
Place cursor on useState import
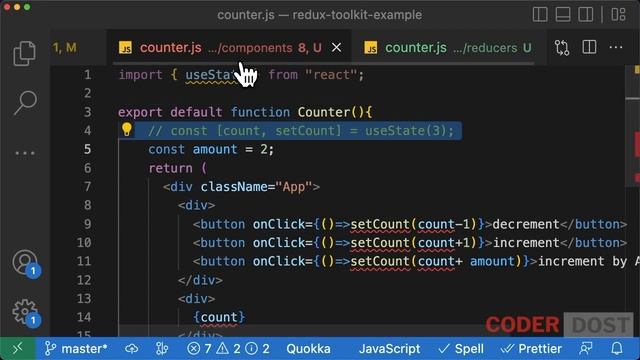click(x=211, y=75)
